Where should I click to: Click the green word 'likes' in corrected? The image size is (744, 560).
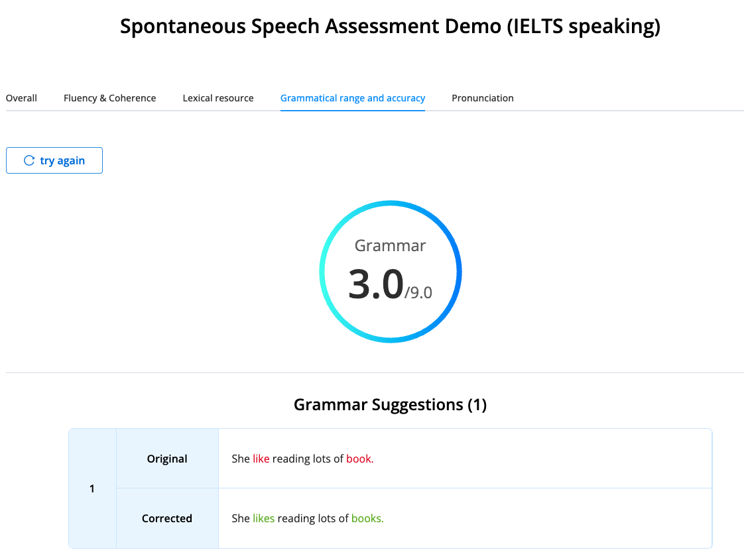(263, 518)
